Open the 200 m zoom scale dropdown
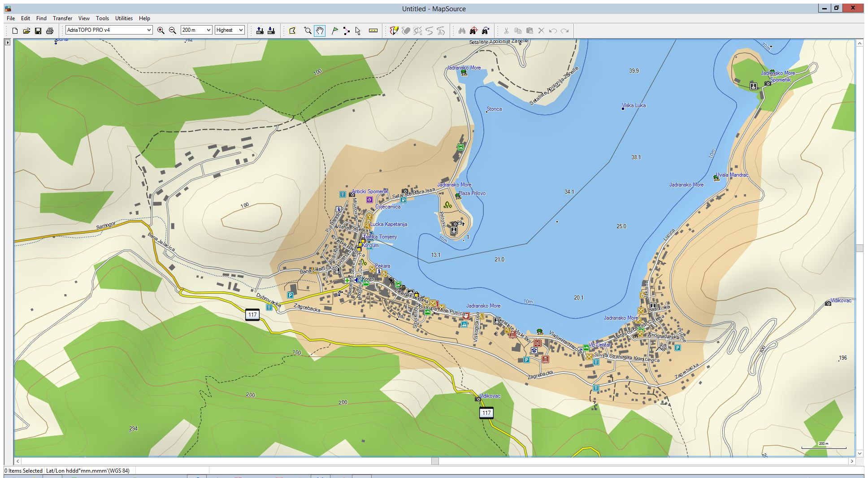Viewport: 868px width, 478px height. click(196, 30)
